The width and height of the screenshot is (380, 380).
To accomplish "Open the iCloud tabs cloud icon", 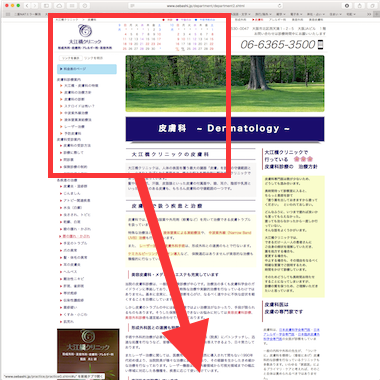I will (x=59, y=6).
